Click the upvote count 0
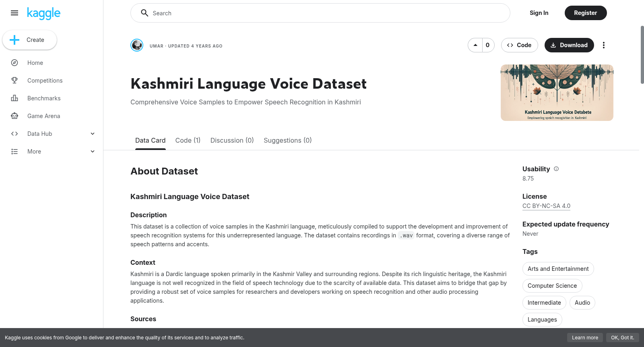Viewport: 644px width, 347px height. click(488, 45)
